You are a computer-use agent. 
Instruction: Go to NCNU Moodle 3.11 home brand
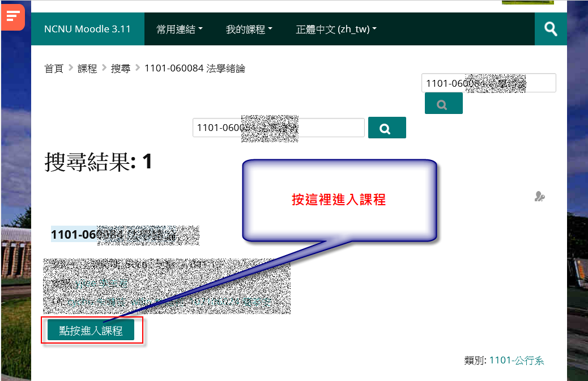87,29
